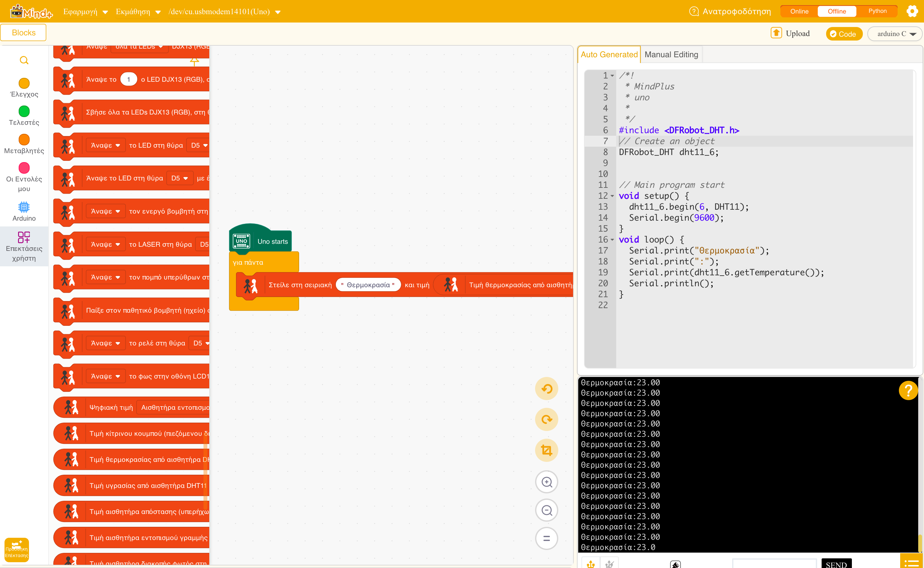Switch to Offline mode
Screen dimensions: 924x568
coord(837,11)
